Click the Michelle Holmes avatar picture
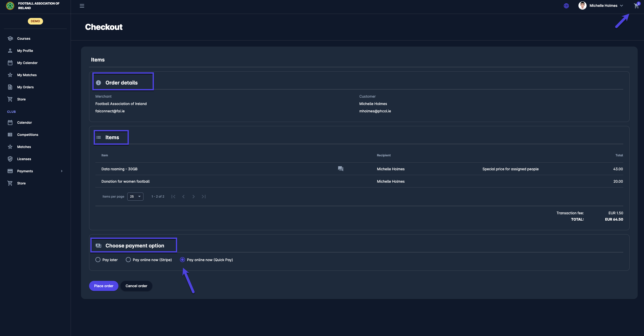This screenshot has width=644, height=336. tap(583, 6)
